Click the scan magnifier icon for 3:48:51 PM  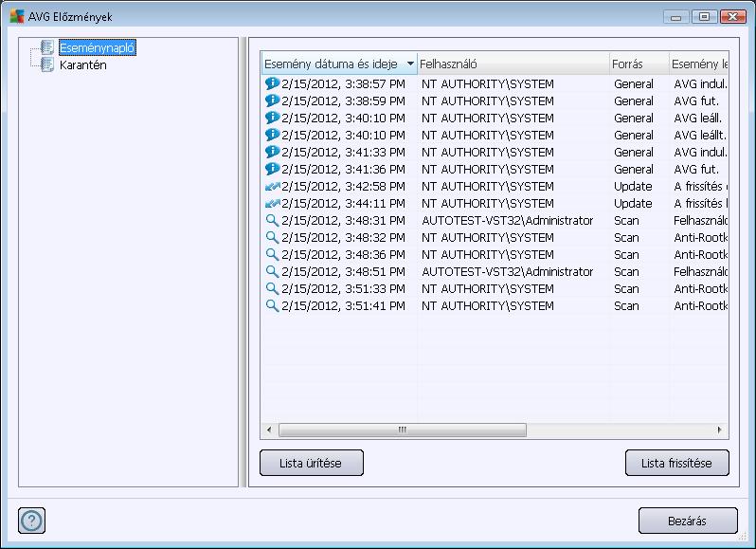tap(273, 271)
